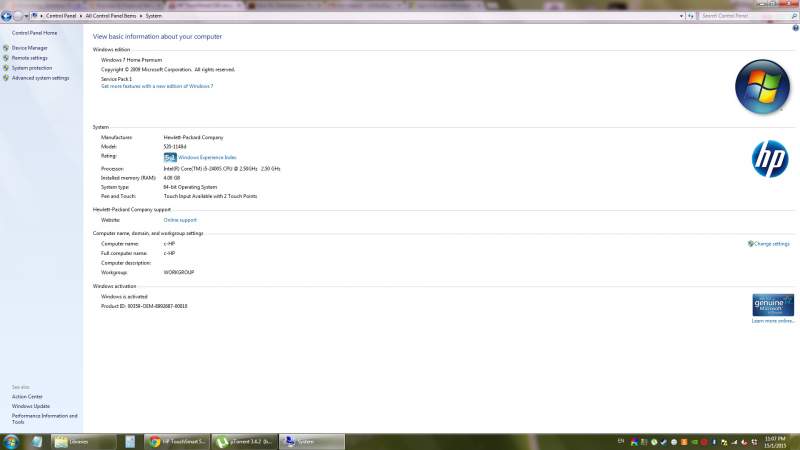Click the Product ID text
The image size is (800, 450).
pos(144,306)
